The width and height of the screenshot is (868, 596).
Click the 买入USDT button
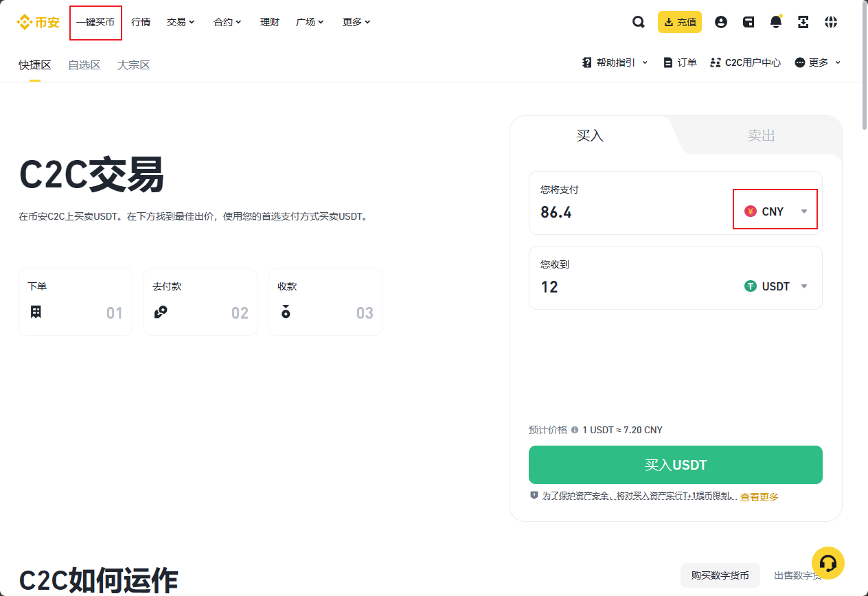click(x=675, y=464)
